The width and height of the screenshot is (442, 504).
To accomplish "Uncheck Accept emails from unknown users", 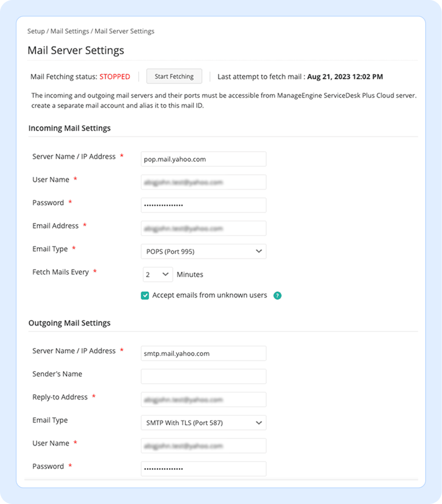I will [x=145, y=295].
